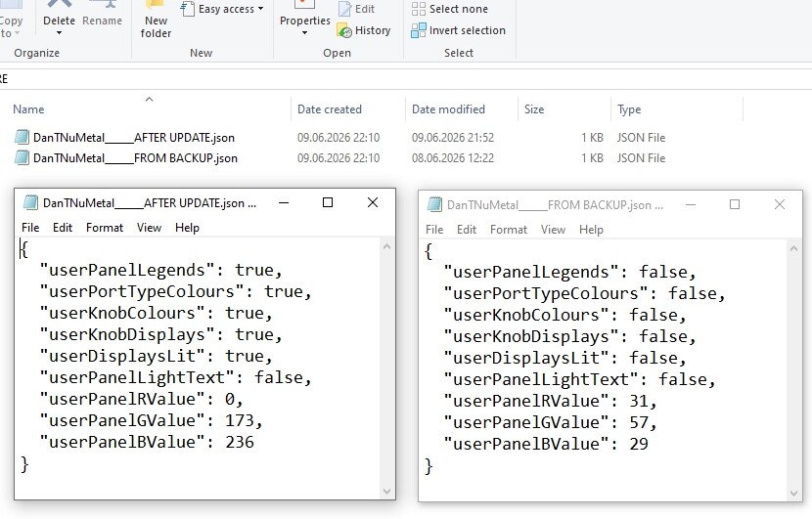Click Invert selection in the ribbon
The height and width of the screenshot is (519, 812).
coord(458,30)
